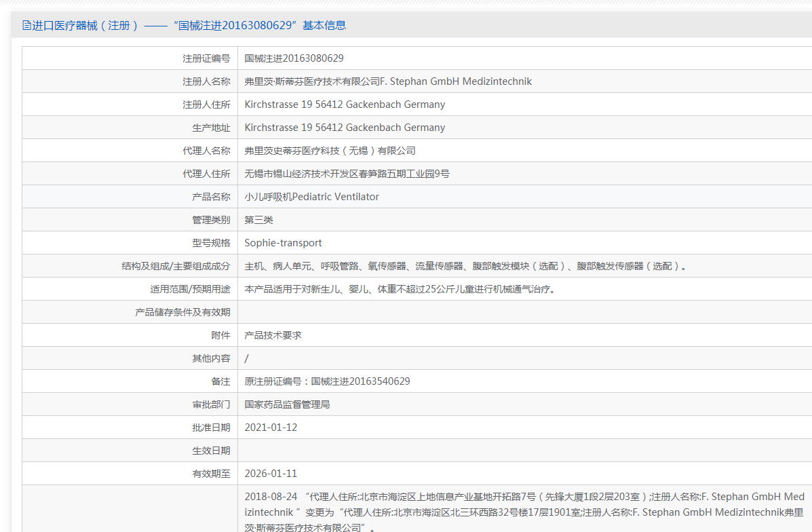The width and height of the screenshot is (812, 532).
Task: Click the empty 生效日期 value cell
Action: [x=524, y=451]
